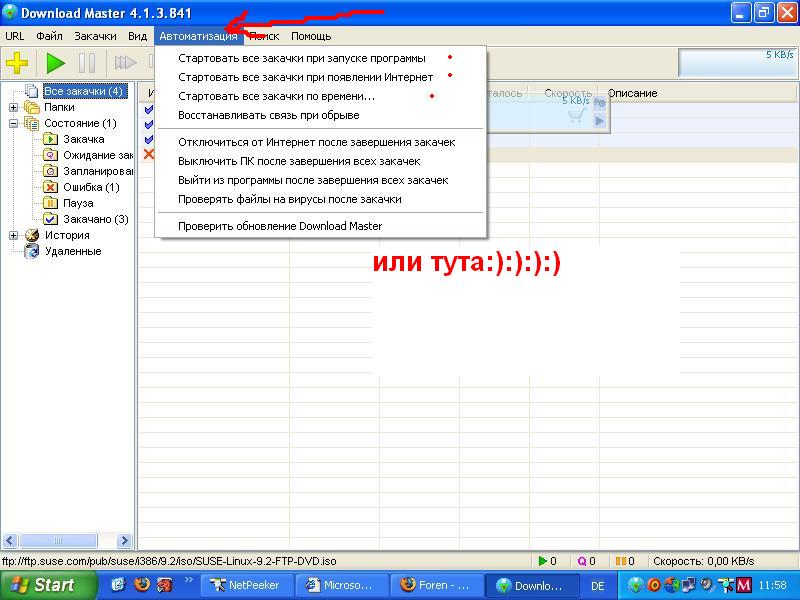Open the Помощь menu

coord(311,36)
